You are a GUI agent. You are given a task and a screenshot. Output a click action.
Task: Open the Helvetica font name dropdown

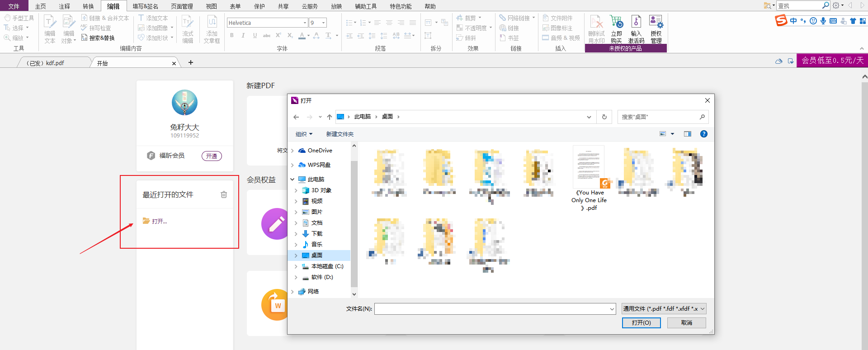click(x=305, y=23)
